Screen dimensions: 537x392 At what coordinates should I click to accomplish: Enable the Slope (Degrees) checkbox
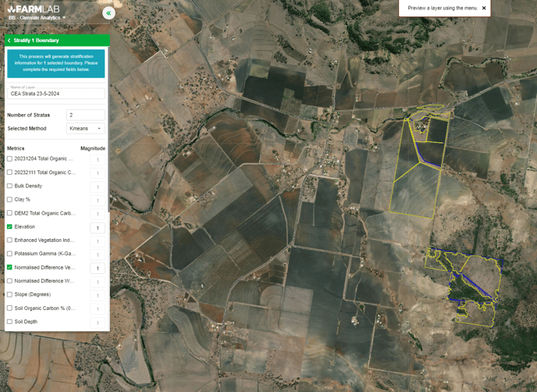10,294
